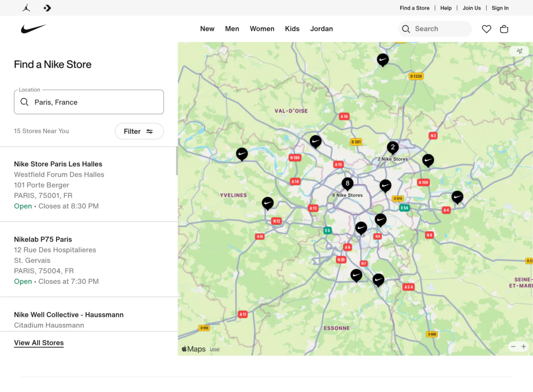Screen dimensions: 533x392
Task: Click the View All Stores link
Action: click(39, 343)
